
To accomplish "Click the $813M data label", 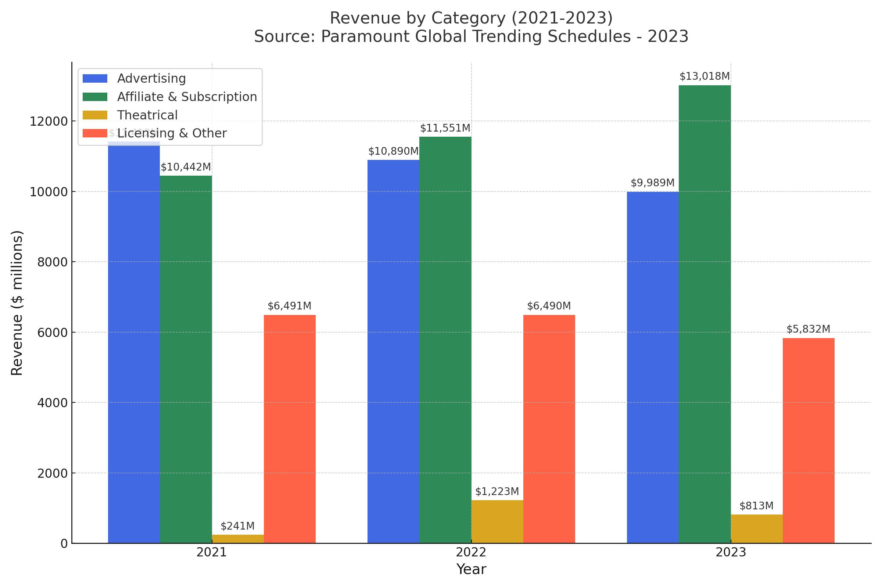I will [756, 506].
